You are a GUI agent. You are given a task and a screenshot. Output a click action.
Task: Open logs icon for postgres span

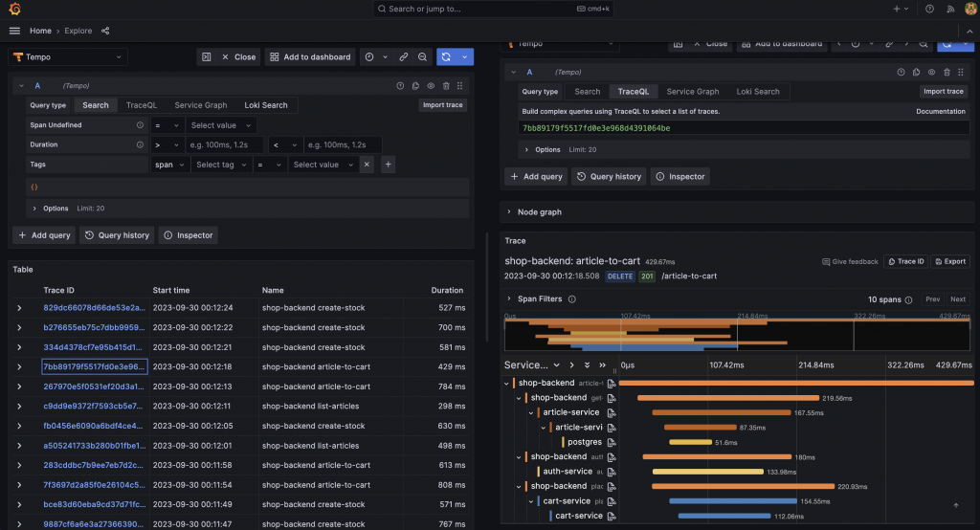[612, 443]
